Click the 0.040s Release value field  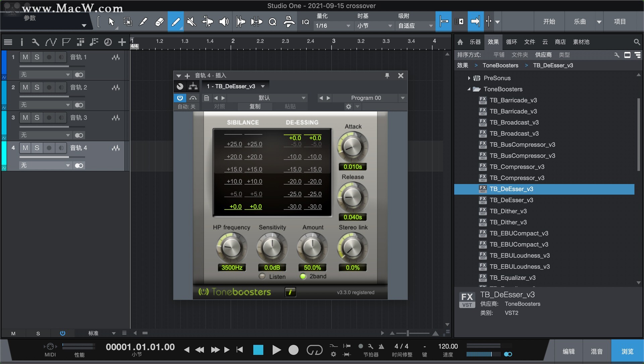[353, 217]
